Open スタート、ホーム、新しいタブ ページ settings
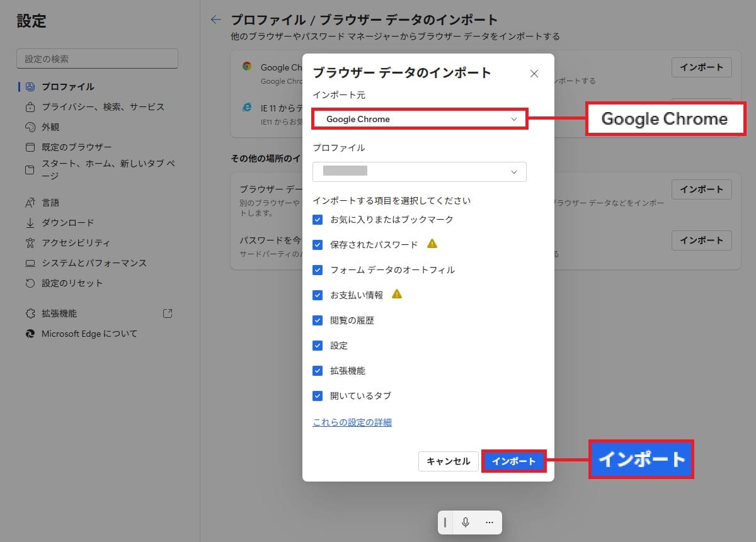 click(108, 170)
